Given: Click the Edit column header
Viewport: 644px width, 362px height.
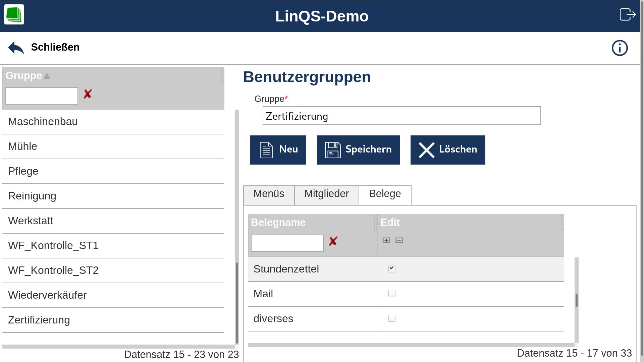Looking at the screenshot, I should 390,223.
